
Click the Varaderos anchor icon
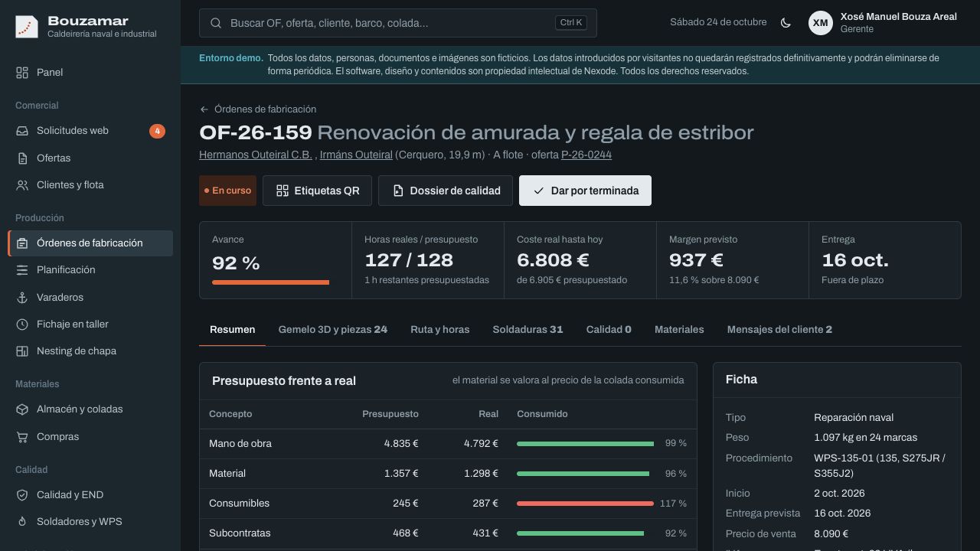pos(22,298)
